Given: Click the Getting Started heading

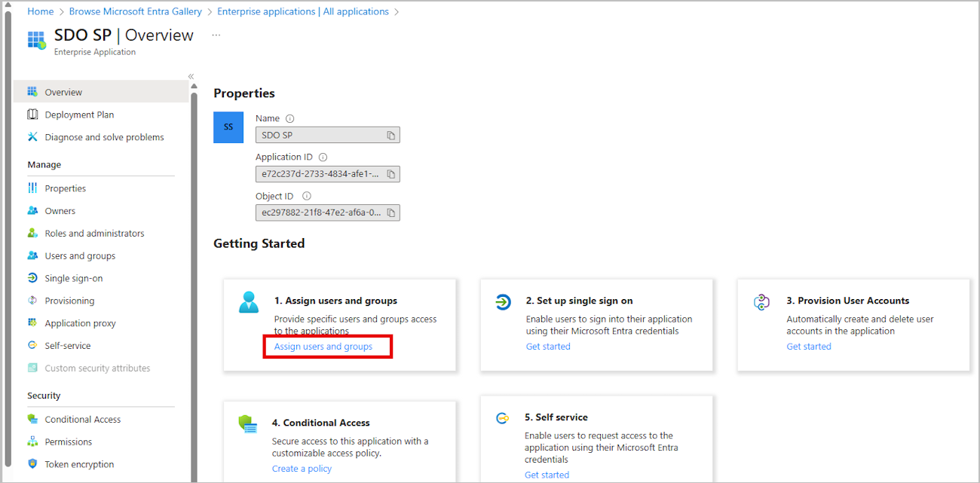Looking at the screenshot, I should (x=259, y=243).
